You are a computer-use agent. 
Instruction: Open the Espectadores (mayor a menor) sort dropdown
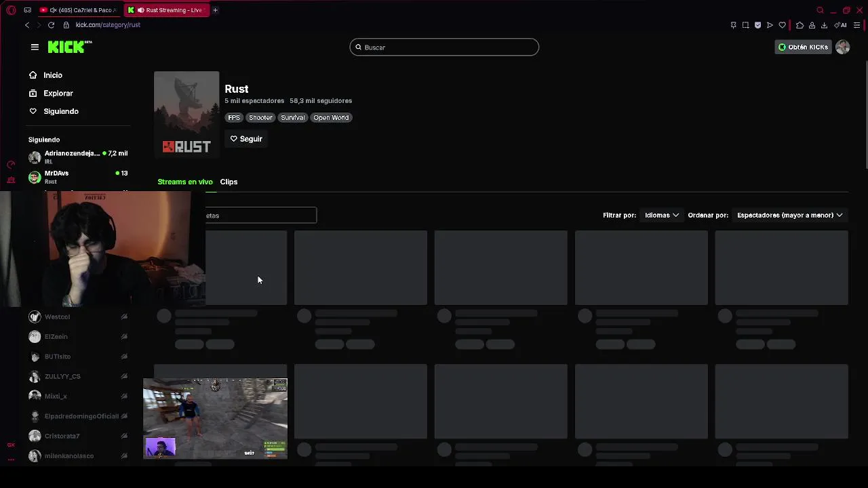click(790, 215)
